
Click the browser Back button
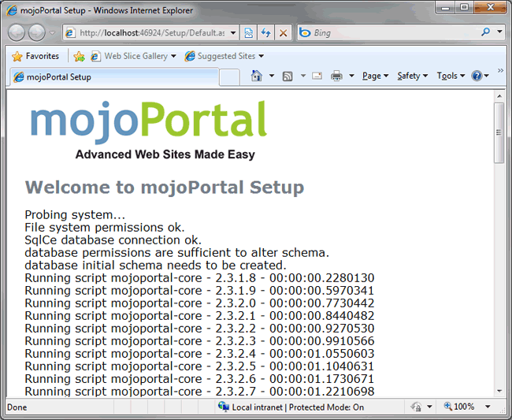[x=17, y=33]
